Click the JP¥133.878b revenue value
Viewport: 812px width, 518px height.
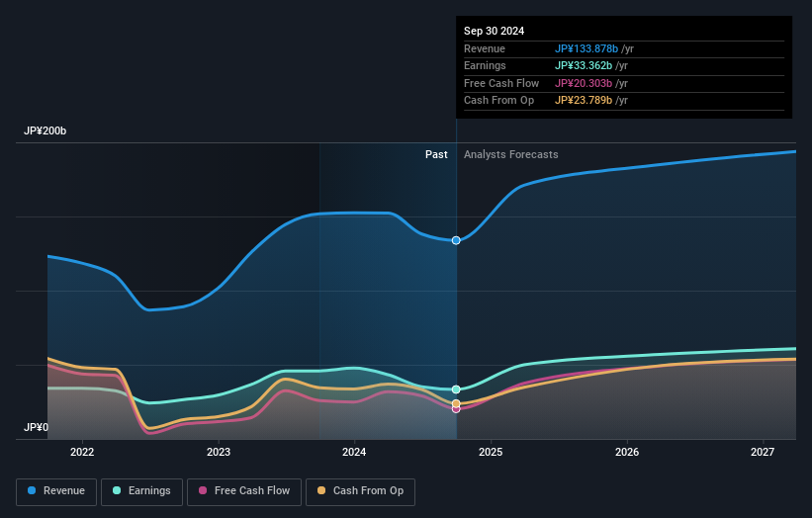(586, 48)
